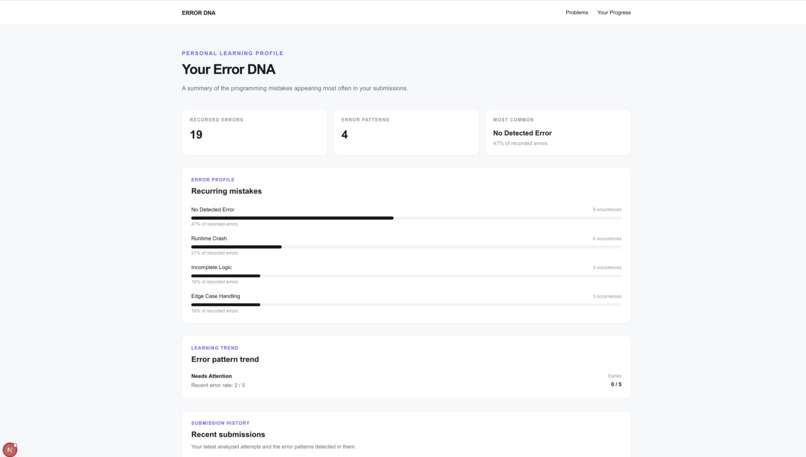Click '21% of recorded errors' under Runtime Crash
The height and width of the screenshot is (457, 806).
[x=214, y=253]
